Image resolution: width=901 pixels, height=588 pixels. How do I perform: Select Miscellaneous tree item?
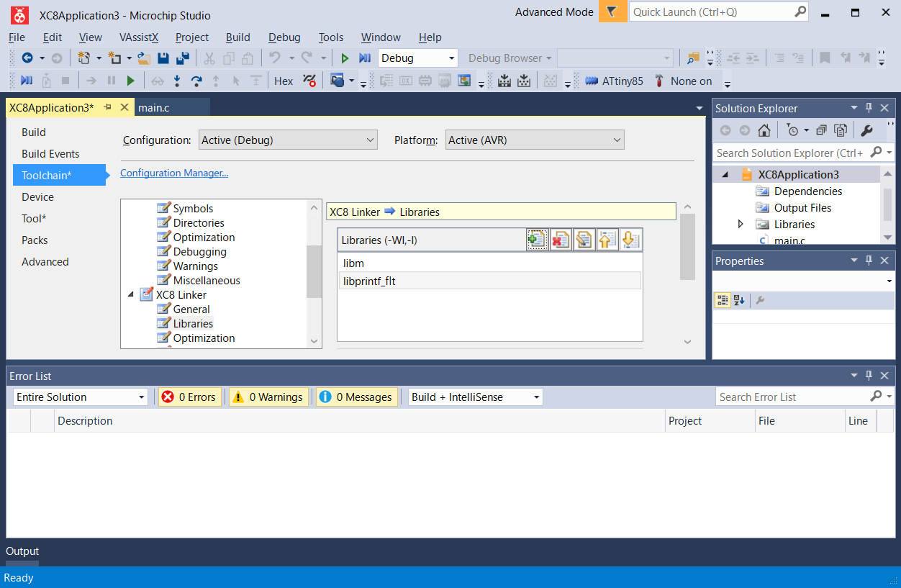click(x=207, y=280)
